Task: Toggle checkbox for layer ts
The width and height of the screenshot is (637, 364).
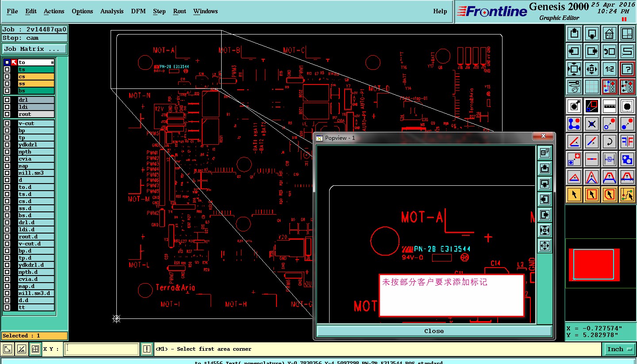Action: tap(7, 69)
